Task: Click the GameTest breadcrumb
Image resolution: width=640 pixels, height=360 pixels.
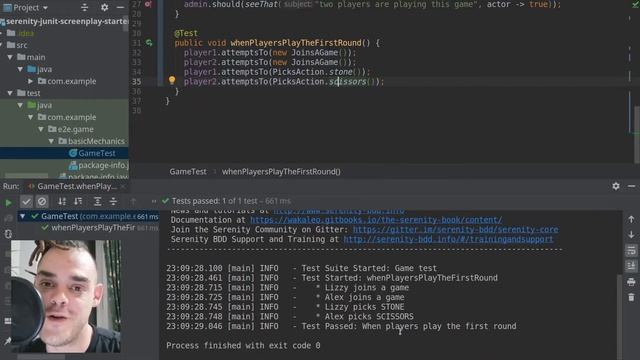Action: [x=188, y=171]
